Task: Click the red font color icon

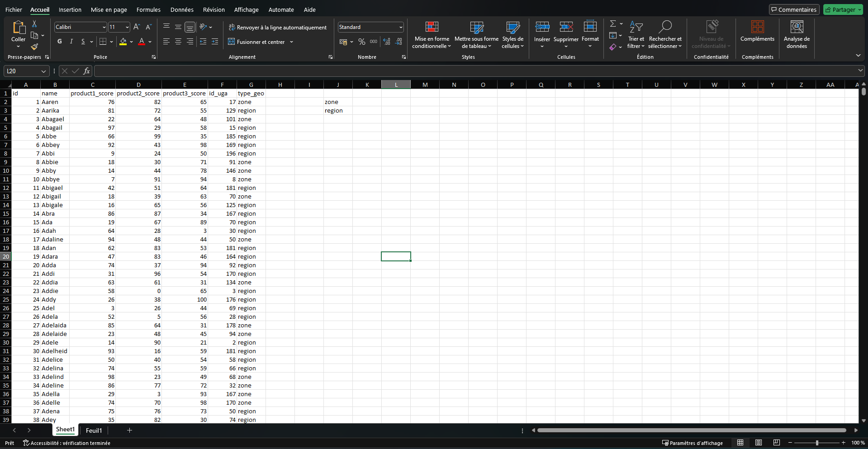Action: pyautogui.click(x=142, y=42)
